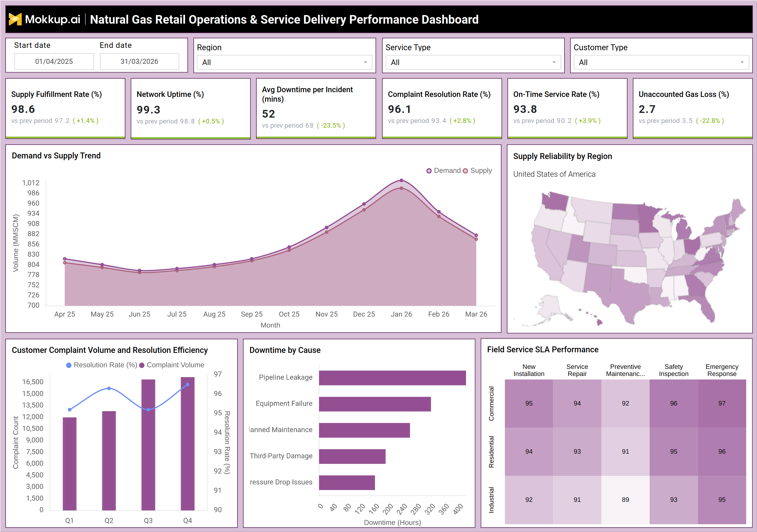Click the Region dropdown arrow
The image size is (757, 532).
click(365, 62)
